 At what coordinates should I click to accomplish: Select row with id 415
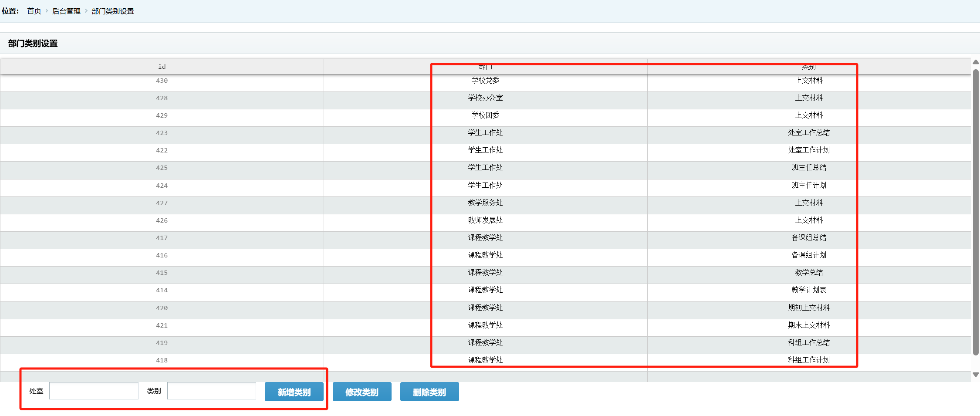point(485,275)
